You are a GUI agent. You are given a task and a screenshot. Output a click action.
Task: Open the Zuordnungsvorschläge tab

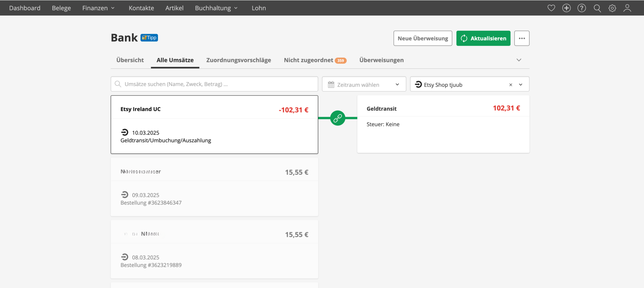click(238, 60)
